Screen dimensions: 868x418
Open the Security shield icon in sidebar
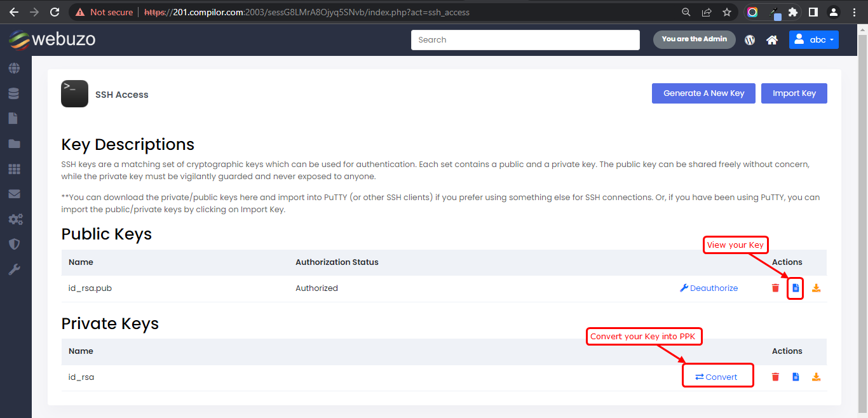[x=14, y=243]
